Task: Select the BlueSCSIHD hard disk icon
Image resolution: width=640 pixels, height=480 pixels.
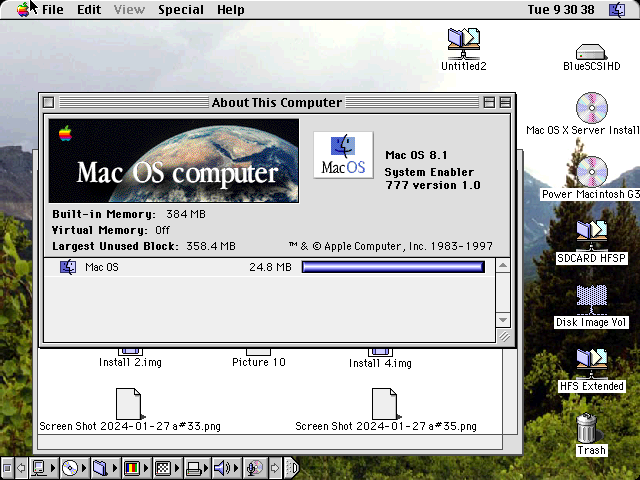Action: (591, 52)
